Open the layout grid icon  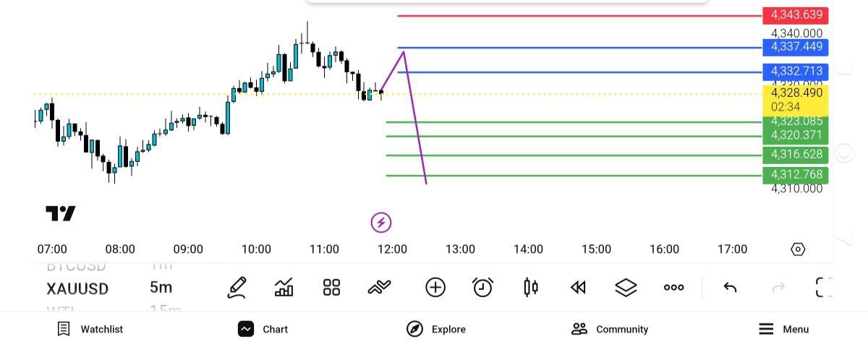coord(331,288)
